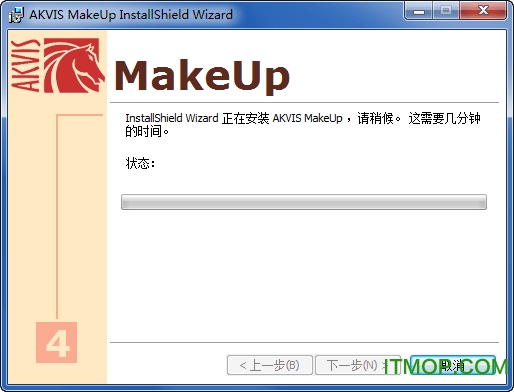
Task: Click the disabled 下一步(N) next button
Action: click(x=358, y=365)
